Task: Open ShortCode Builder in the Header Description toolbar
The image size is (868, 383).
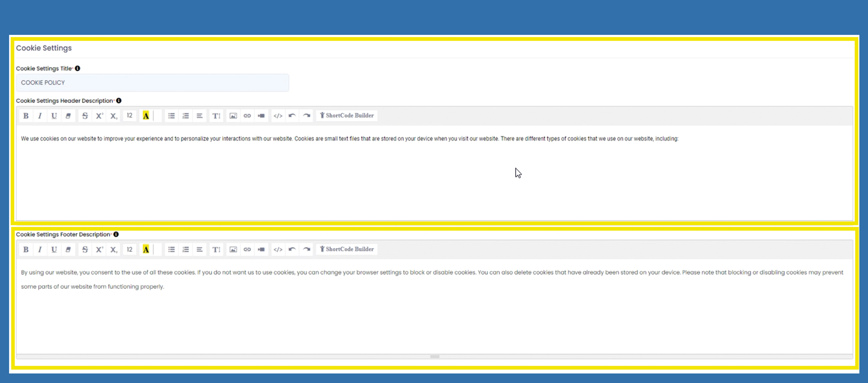Action: click(347, 116)
